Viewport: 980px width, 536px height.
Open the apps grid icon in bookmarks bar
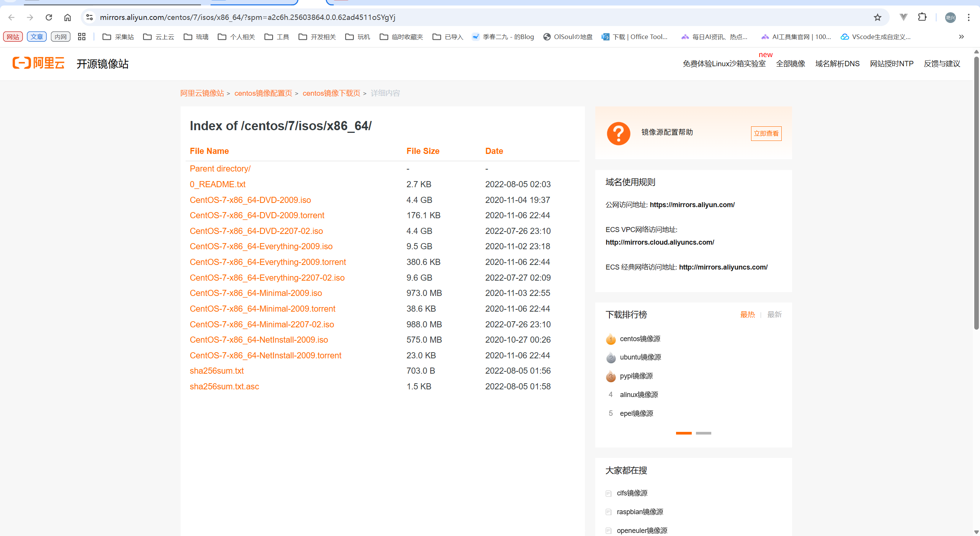82,37
